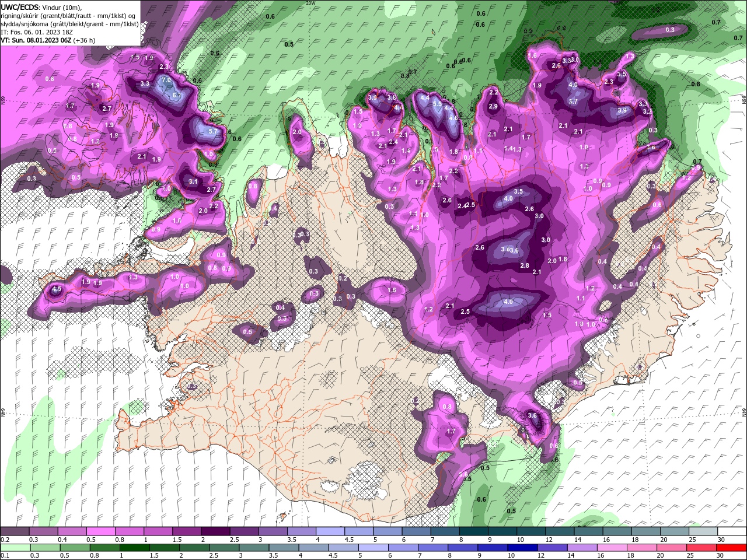
Task: Select the upper scale swatch starting at 10
Action: pyautogui.click(x=531, y=531)
